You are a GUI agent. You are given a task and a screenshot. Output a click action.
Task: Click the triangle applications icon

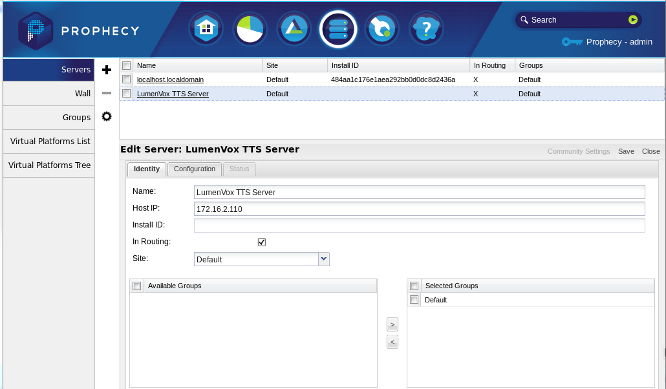294,29
